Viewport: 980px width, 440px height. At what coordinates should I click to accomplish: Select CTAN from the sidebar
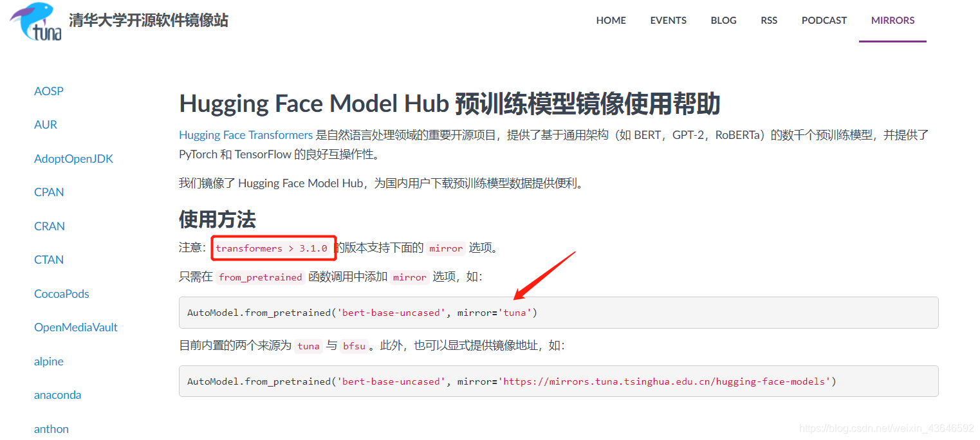pyautogui.click(x=48, y=259)
